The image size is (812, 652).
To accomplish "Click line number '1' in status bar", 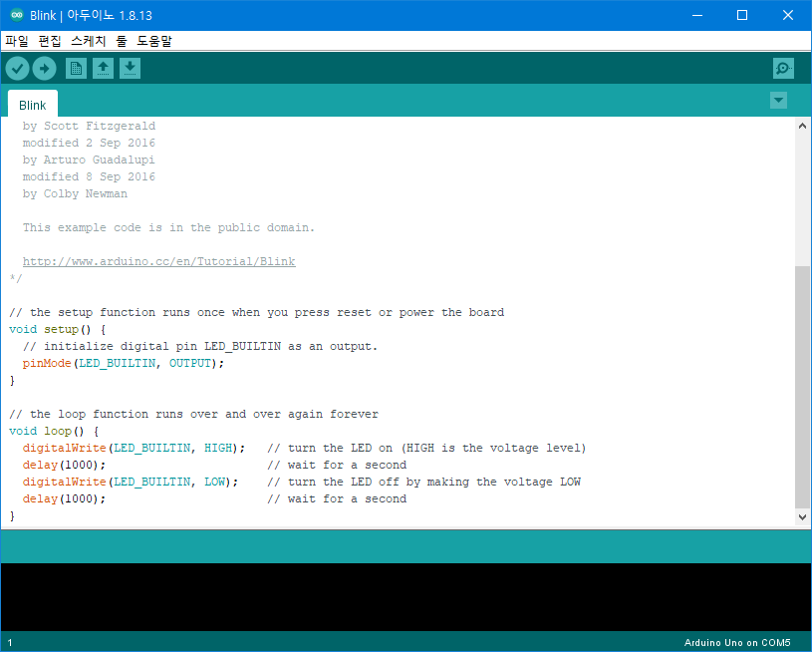I will tap(10, 643).
